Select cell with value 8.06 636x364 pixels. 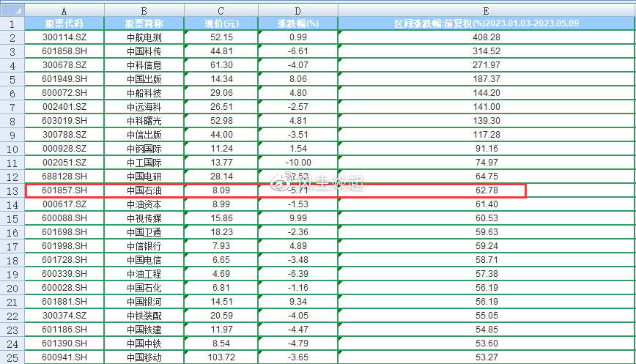(298, 79)
